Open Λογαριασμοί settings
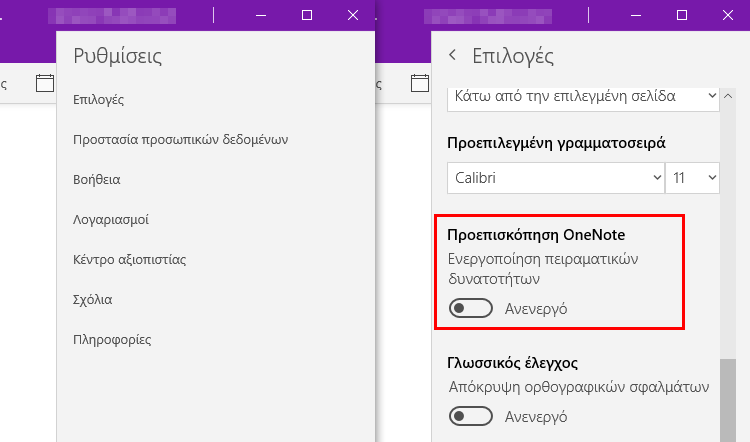This screenshot has width=750, height=442. [x=110, y=220]
